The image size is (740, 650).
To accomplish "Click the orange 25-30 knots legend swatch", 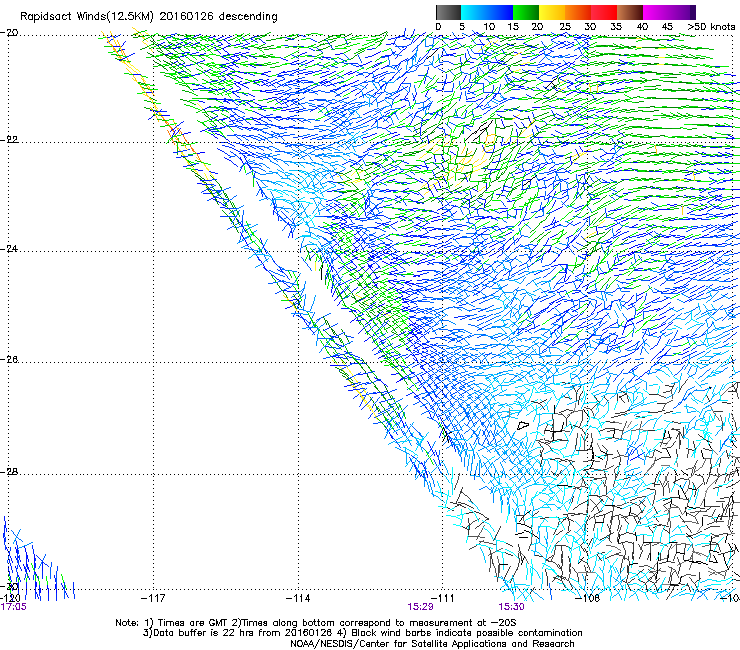I will point(578,12).
